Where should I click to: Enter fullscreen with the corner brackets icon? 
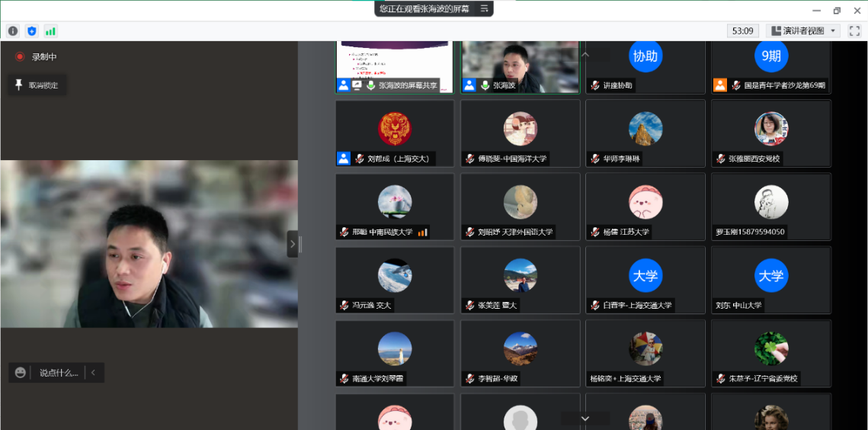tap(854, 31)
